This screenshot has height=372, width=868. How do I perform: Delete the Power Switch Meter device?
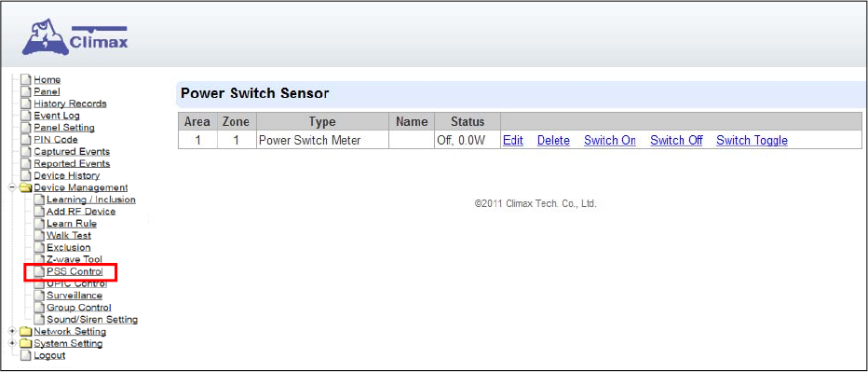(x=553, y=140)
